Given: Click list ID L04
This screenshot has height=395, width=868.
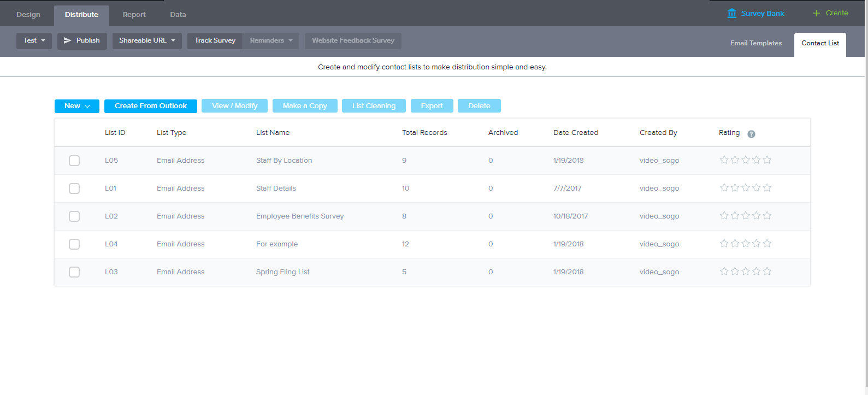Looking at the screenshot, I should [111, 244].
